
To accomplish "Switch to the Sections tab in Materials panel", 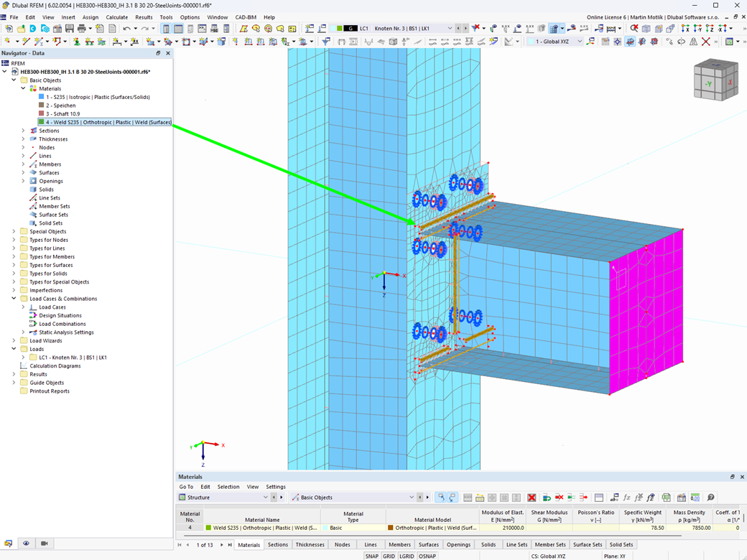I will click(x=277, y=544).
